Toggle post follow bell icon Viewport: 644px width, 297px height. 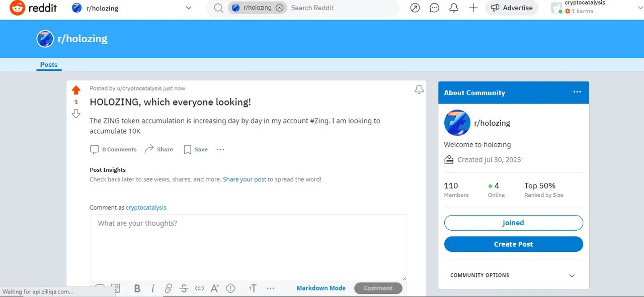(419, 89)
